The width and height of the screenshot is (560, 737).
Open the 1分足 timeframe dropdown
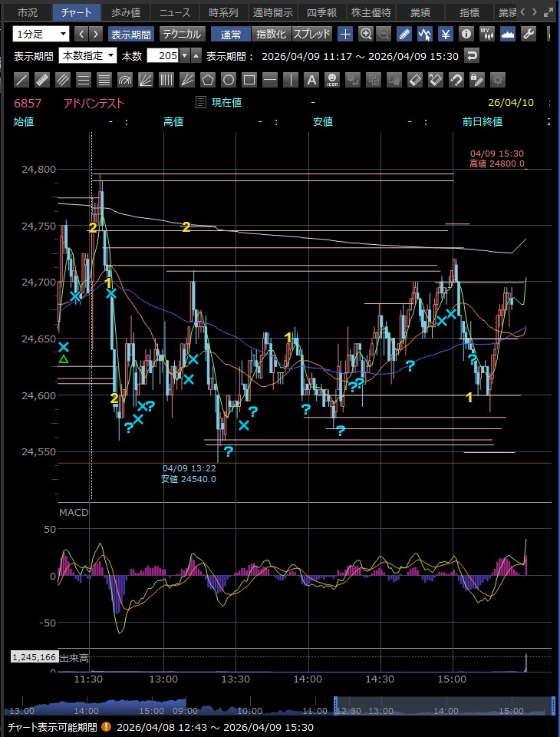(x=41, y=34)
